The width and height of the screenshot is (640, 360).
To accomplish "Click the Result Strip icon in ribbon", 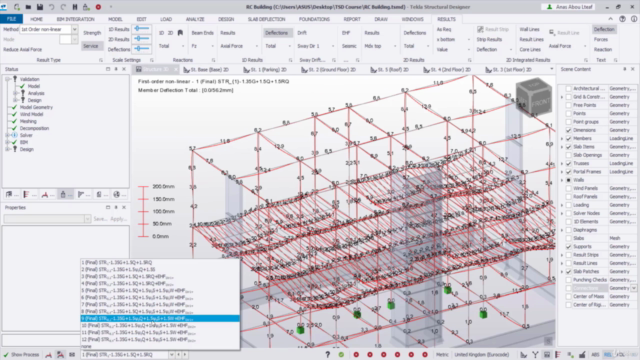I will (480, 29).
